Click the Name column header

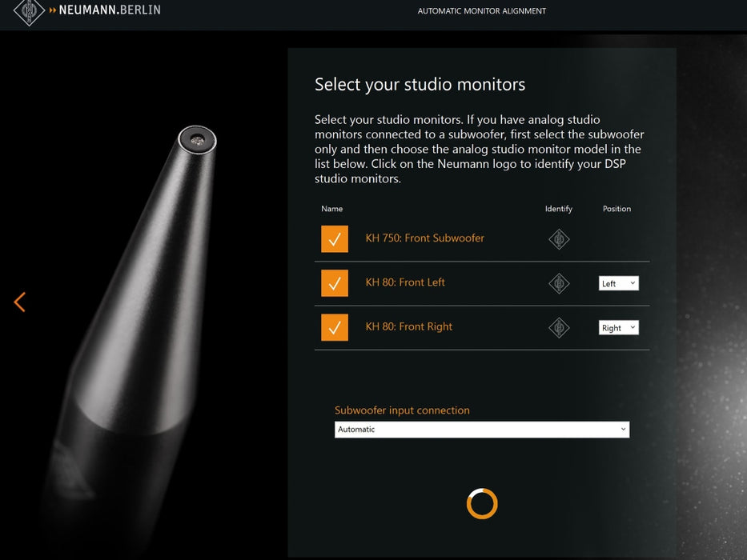point(331,209)
